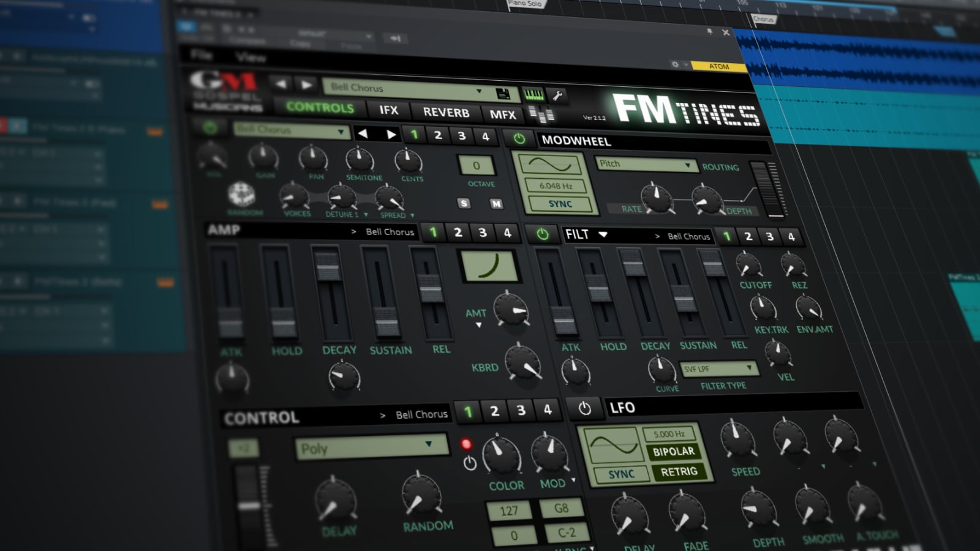Toggle LFO BIPOLAR mode
The image size is (980, 551).
673,452
